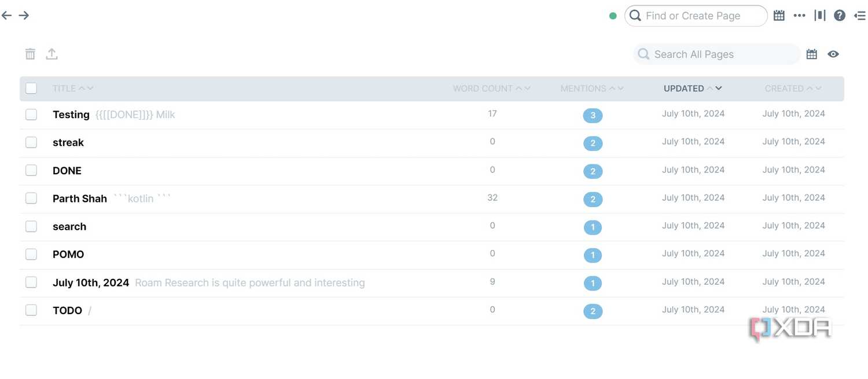The image size is (868, 379).
Task: Go back with the left arrow
Action: point(7,16)
